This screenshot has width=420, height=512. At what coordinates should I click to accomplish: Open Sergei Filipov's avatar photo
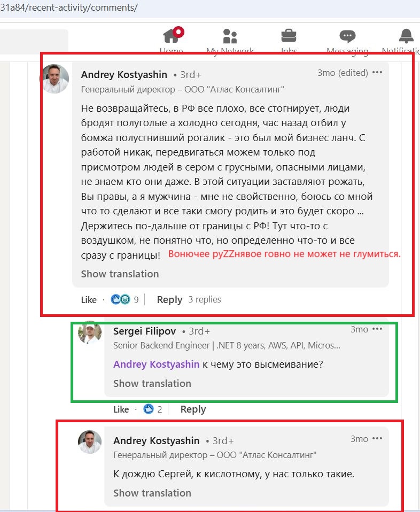pyautogui.click(x=89, y=332)
